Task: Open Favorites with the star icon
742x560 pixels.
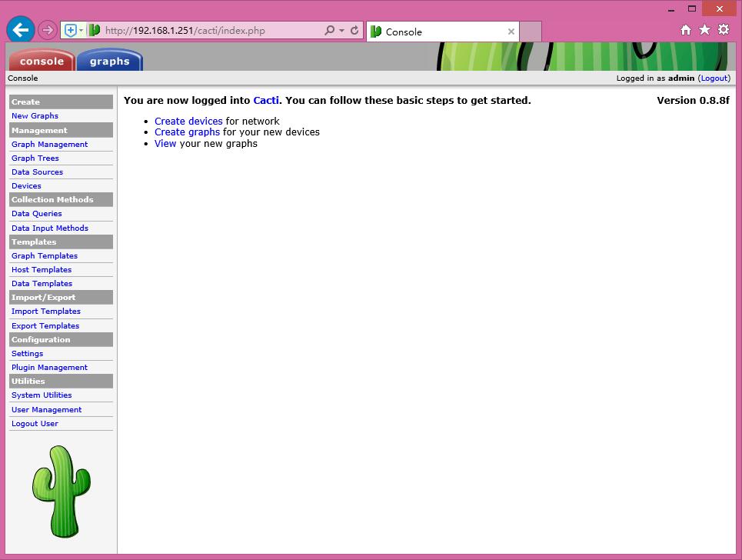Action: (704, 30)
